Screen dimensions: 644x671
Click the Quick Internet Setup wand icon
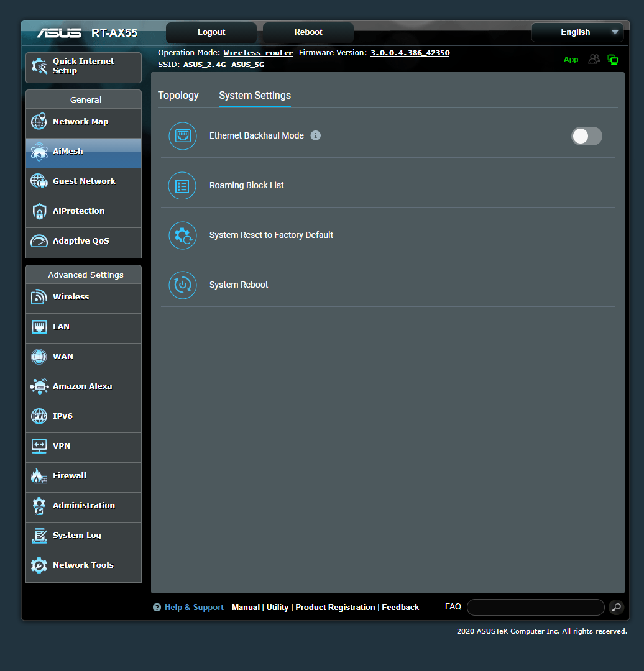point(39,66)
